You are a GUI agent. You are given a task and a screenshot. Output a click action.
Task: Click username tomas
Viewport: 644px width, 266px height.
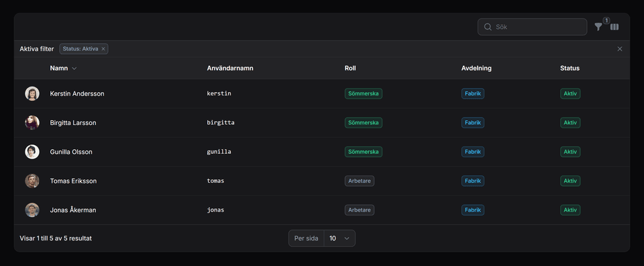point(215,181)
